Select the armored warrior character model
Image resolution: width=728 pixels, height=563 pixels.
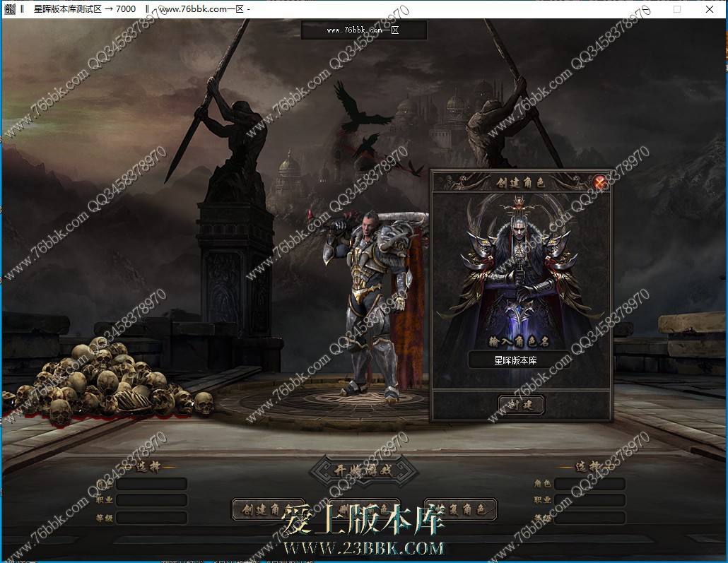pyautogui.click(x=372, y=307)
